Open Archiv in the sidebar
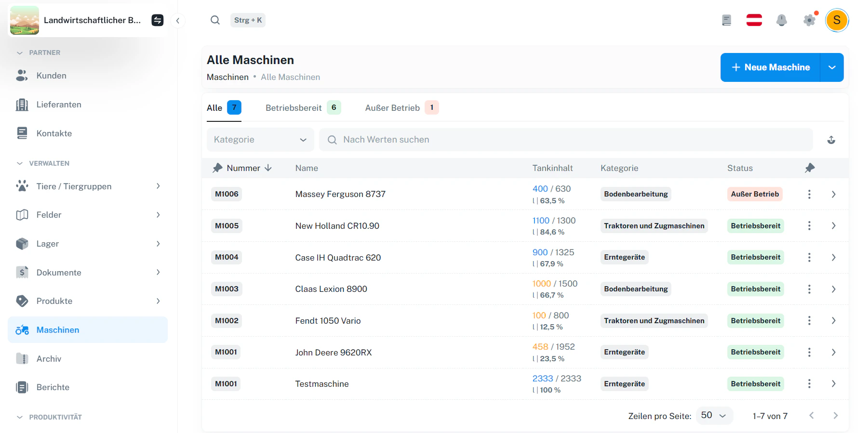Image resolution: width=868 pixels, height=433 pixels. (x=88, y=359)
